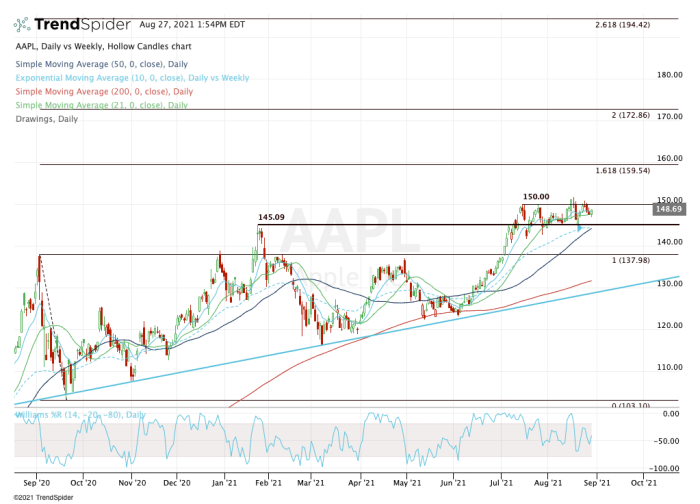The image size is (700, 504).
Task: Click the Oct '21 date axis label
Action: coord(643,483)
